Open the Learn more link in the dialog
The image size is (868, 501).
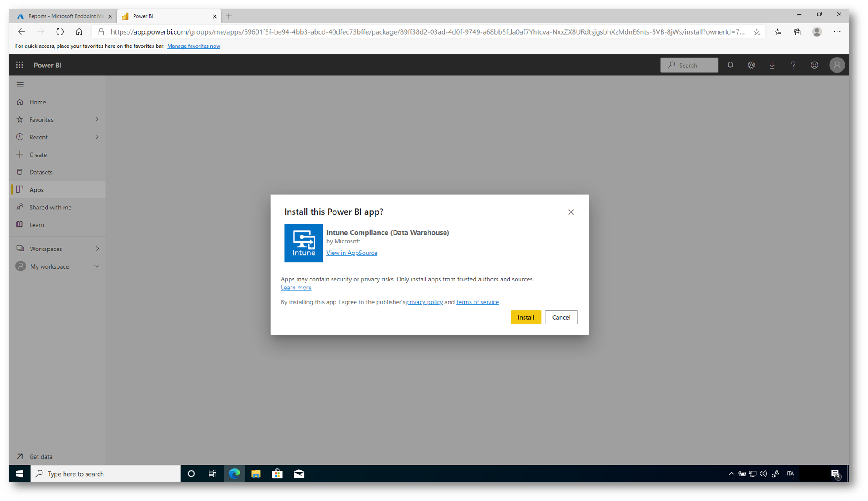point(296,288)
